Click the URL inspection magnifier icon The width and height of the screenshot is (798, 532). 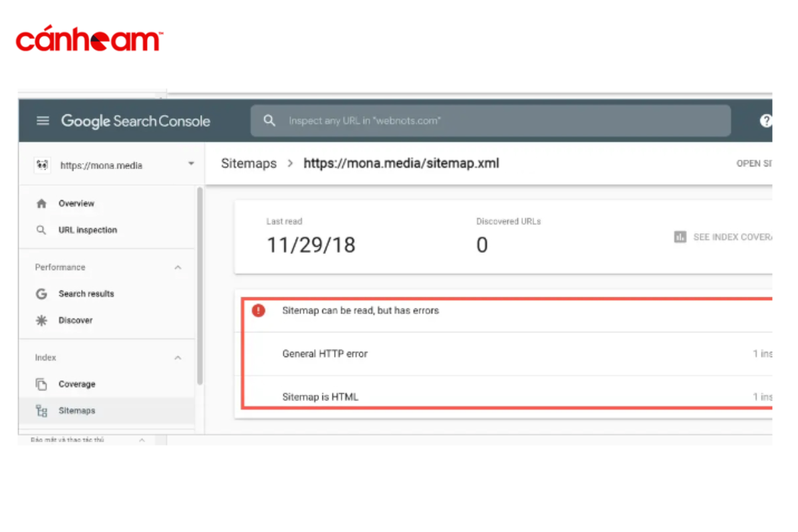pos(41,230)
